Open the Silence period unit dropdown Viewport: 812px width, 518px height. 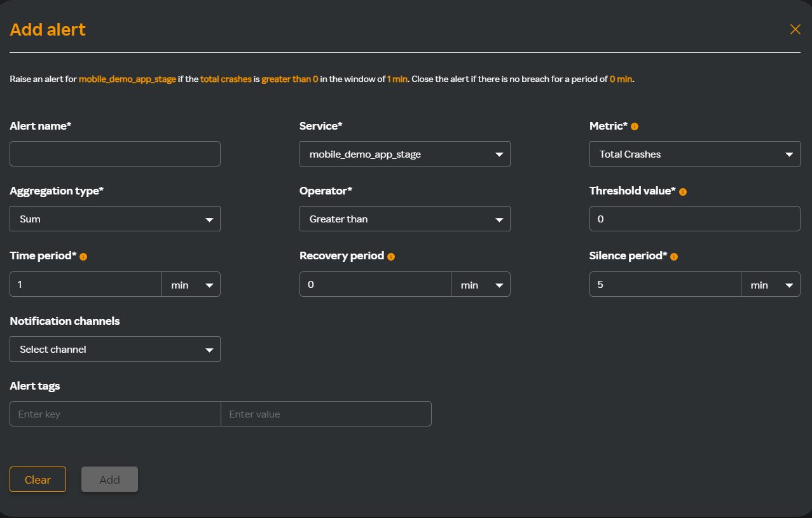point(771,285)
